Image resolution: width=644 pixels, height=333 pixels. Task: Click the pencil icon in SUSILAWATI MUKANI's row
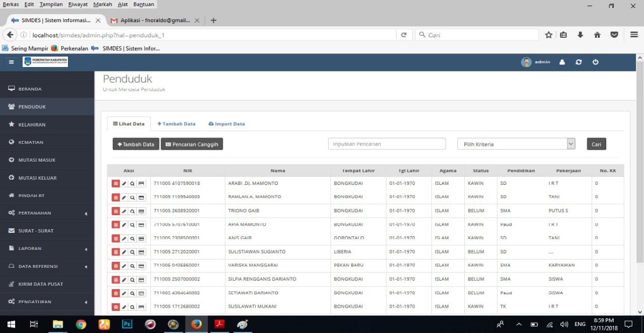pyautogui.click(x=124, y=307)
